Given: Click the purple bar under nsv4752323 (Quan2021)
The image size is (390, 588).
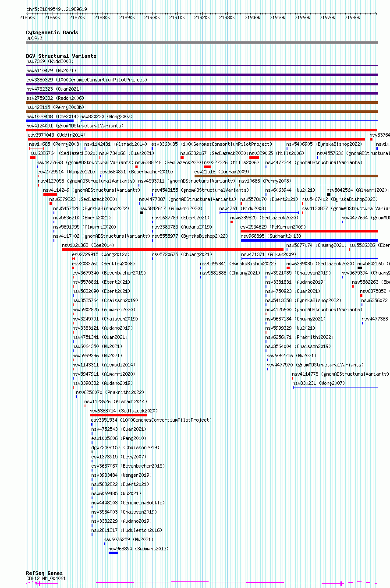Looking at the screenshot, I should tap(202, 93).
